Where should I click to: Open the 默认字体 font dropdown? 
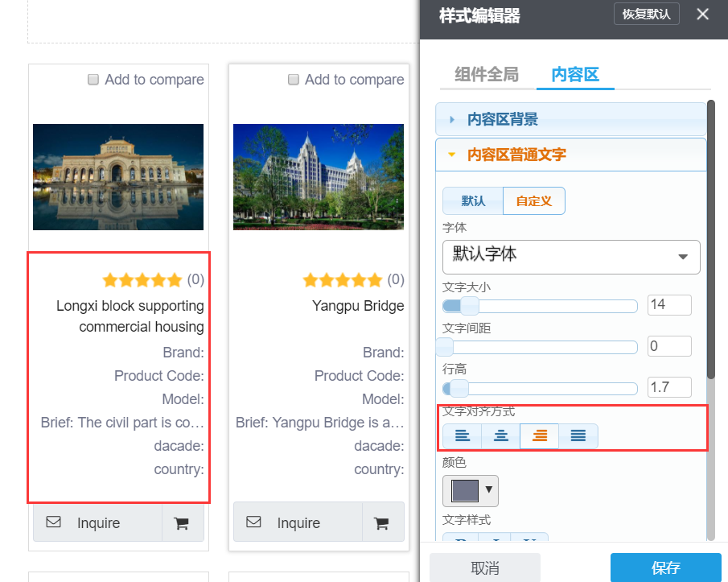click(571, 257)
